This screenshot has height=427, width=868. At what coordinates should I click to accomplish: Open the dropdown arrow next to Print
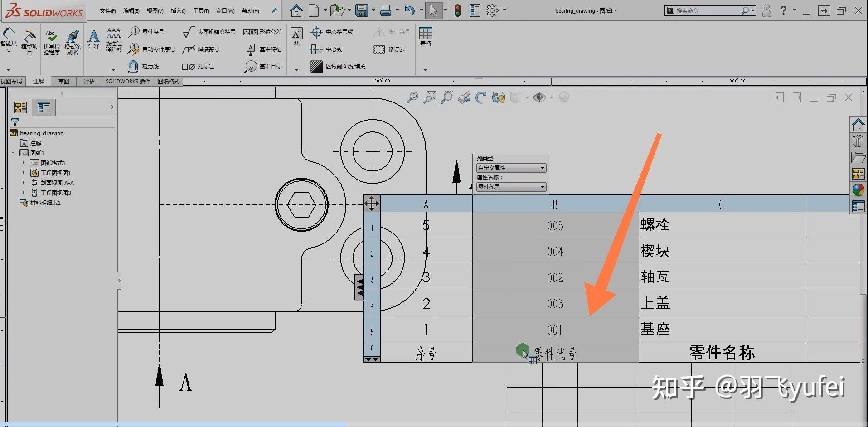398,10
